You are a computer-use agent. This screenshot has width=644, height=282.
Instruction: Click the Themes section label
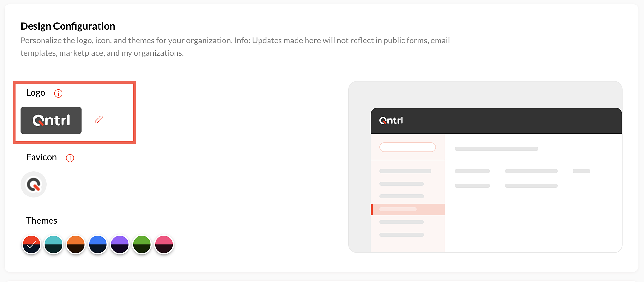[x=42, y=221]
